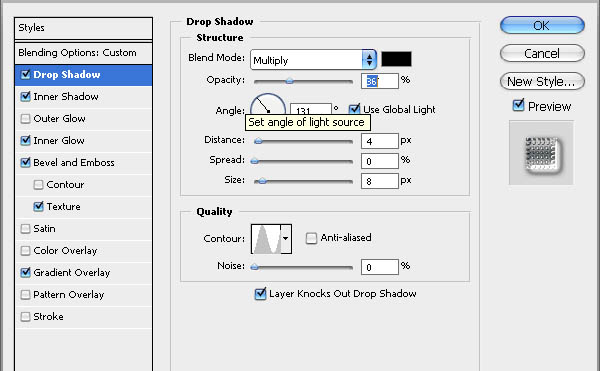Image resolution: width=600 pixels, height=371 pixels.
Task: Toggle Layer Knocks Out Drop Shadow
Action: click(x=260, y=294)
